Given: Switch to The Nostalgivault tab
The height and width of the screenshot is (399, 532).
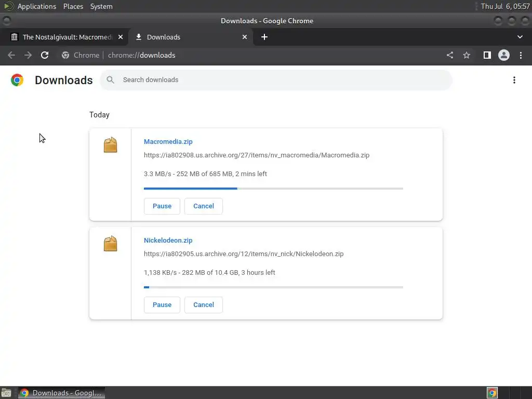Looking at the screenshot, I should click(x=64, y=37).
